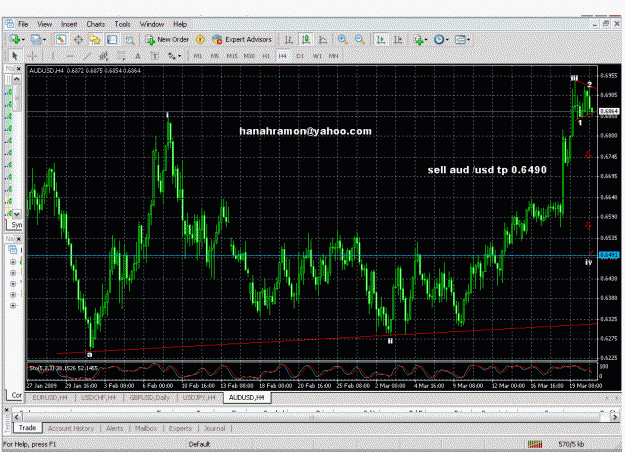Toggle the Expert Advisors button
Viewport: 625px width, 452px height.
pos(242,39)
